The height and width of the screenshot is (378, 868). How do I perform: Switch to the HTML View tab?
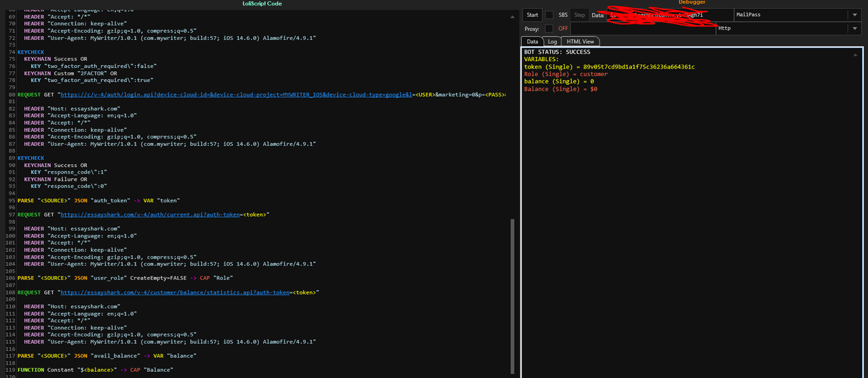(x=580, y=41)
